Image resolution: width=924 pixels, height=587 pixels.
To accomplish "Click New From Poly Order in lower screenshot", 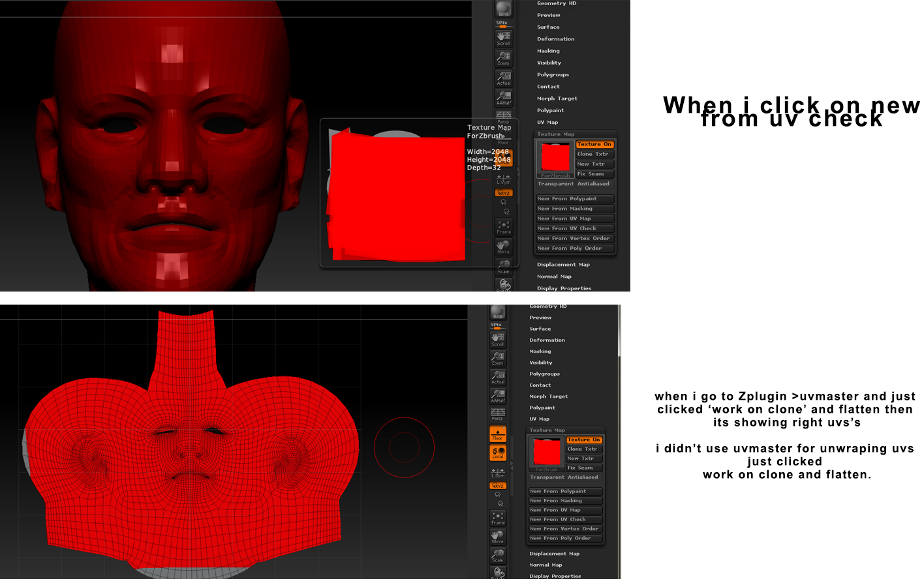I will coord(565,539).
